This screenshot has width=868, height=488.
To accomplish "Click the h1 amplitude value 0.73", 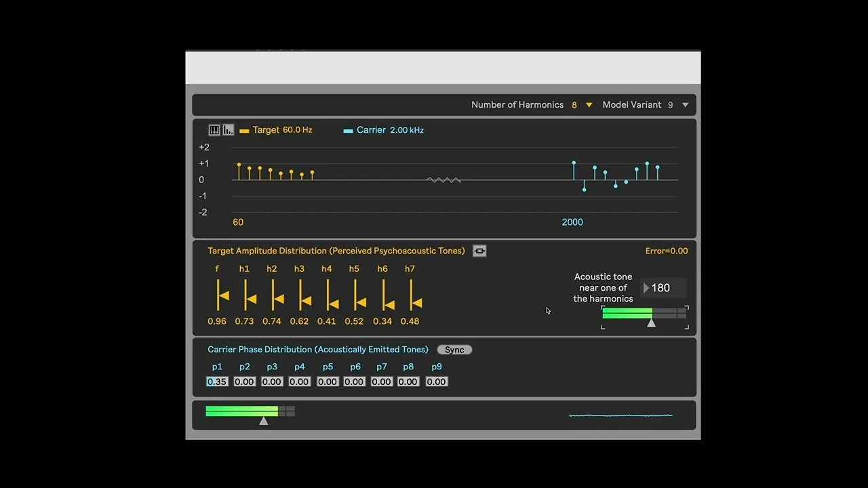I will pos(244,321).
